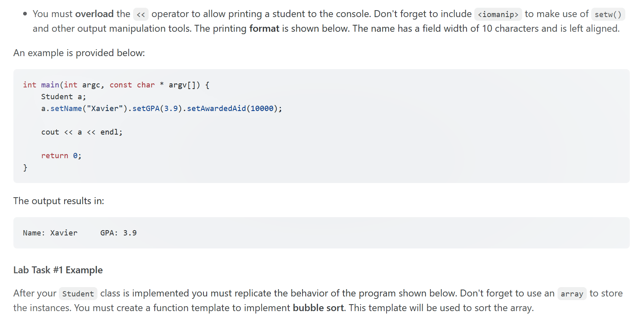Screen dimensions: 644x318
Task: Click the 'An example is provided below' text
Action: click(79, 53)
